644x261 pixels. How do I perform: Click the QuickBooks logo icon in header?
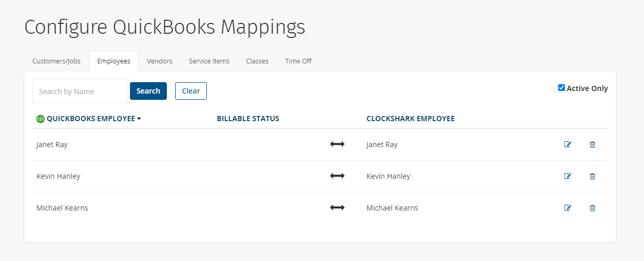pyautogui.click(x=41, y=119)
